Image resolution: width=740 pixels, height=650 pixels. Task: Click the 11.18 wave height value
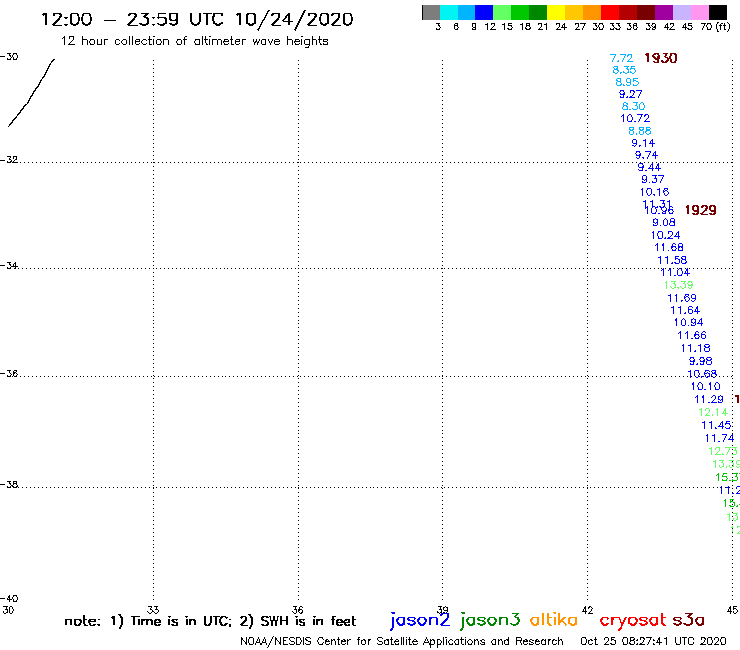(x=696, y=348)
